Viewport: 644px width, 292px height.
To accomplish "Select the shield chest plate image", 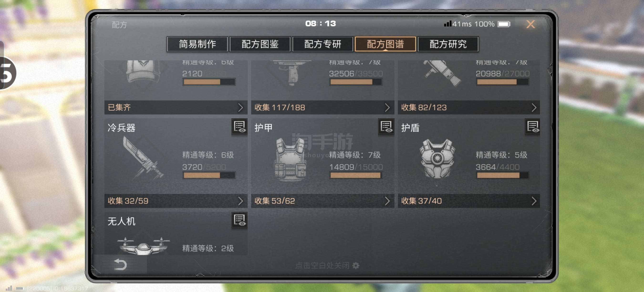I will coord(437,158).
